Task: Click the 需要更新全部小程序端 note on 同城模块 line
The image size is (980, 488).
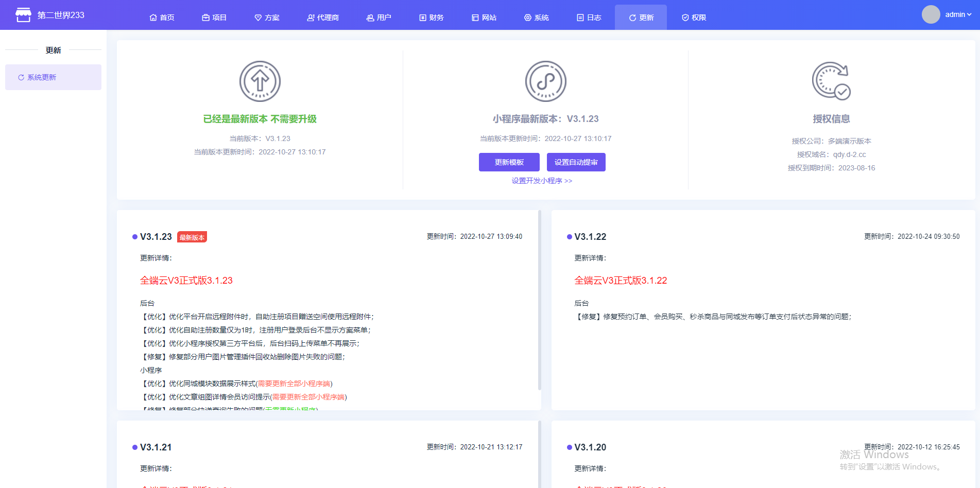Action: pyautogui.click(x=294, y=384)
